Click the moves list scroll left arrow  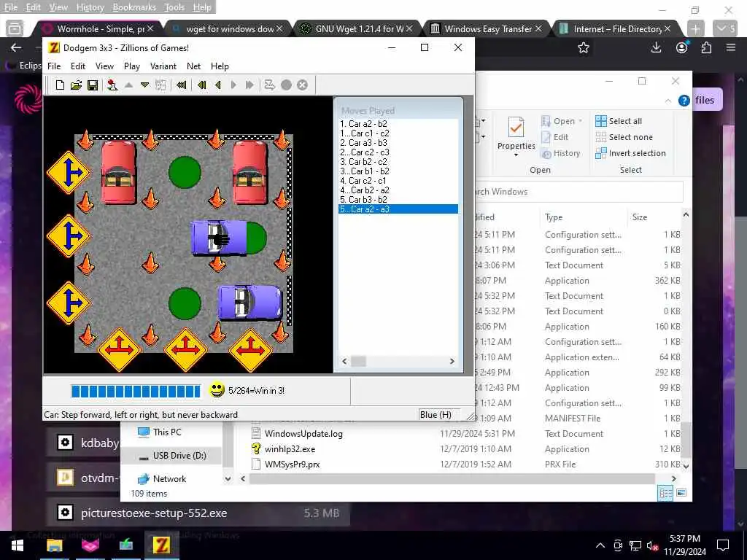point(344,362)
